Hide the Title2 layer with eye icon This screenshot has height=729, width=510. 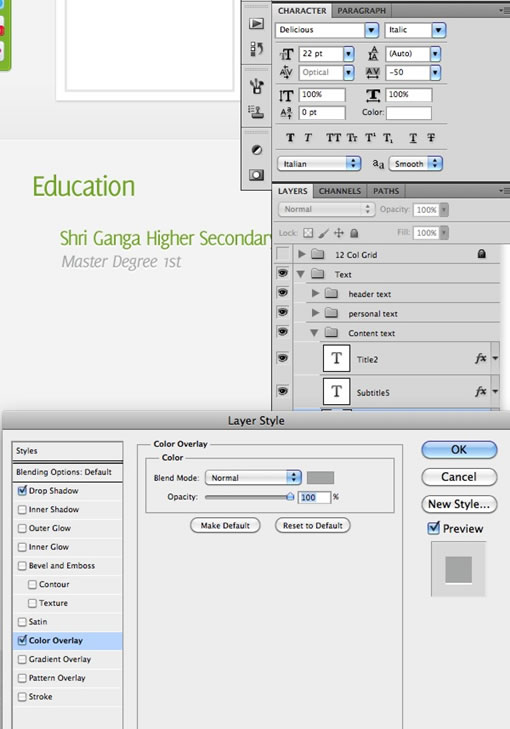[282, 358]
